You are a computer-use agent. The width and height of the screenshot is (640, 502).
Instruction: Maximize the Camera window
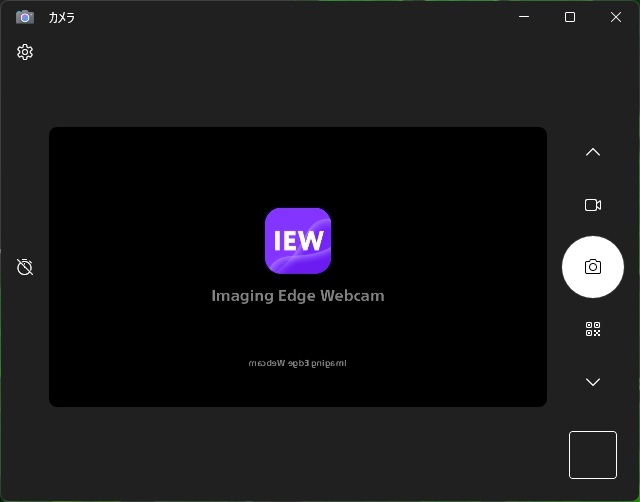point(570,17)
